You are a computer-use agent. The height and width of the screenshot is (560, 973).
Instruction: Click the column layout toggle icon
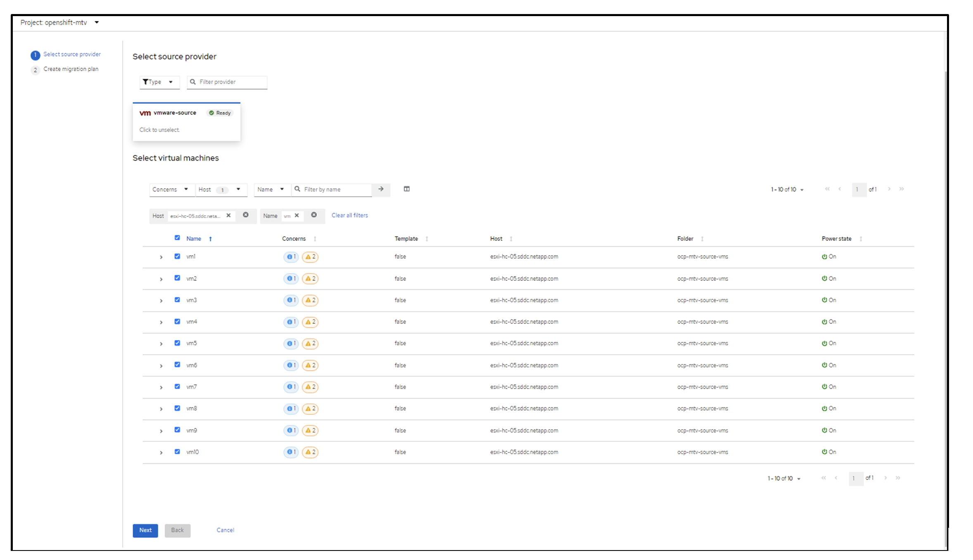[x=407, y=189]
